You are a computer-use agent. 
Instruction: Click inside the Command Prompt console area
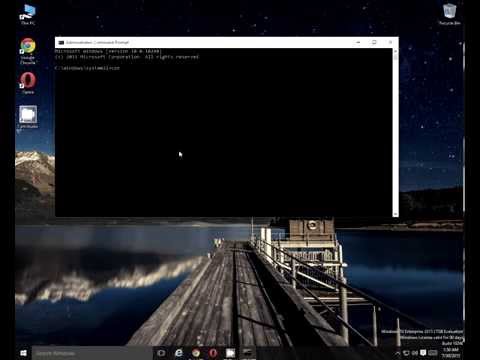point(224,132)
